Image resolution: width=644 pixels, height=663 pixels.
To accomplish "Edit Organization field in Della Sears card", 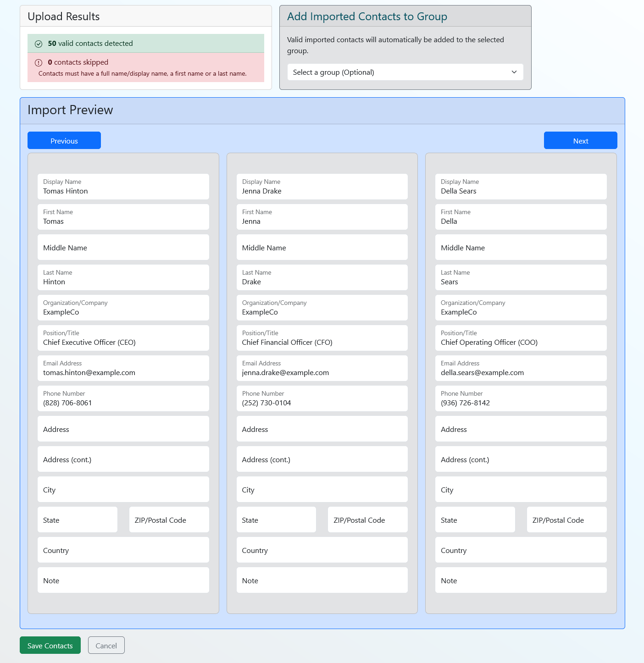I will click(x=521, y=308).
